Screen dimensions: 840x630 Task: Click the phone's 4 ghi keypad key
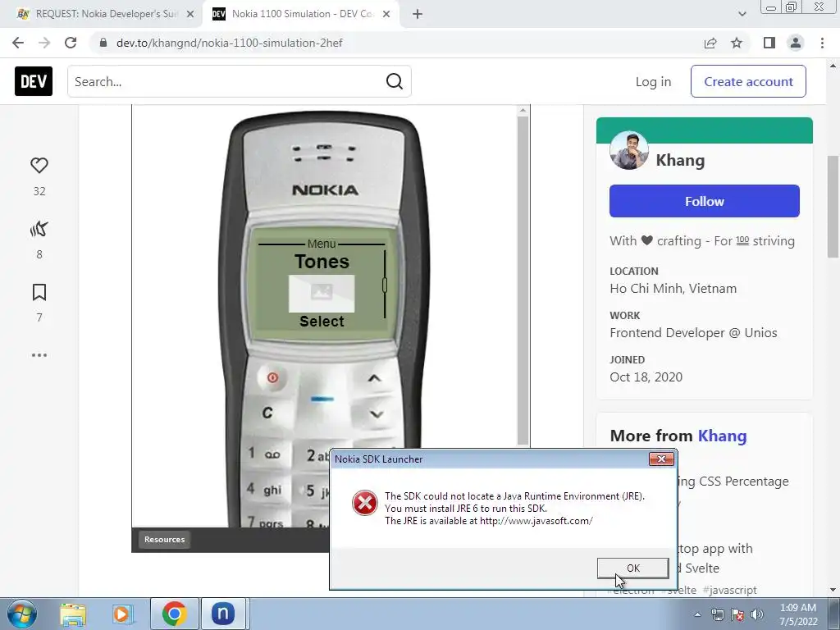[x=264, y=489]
